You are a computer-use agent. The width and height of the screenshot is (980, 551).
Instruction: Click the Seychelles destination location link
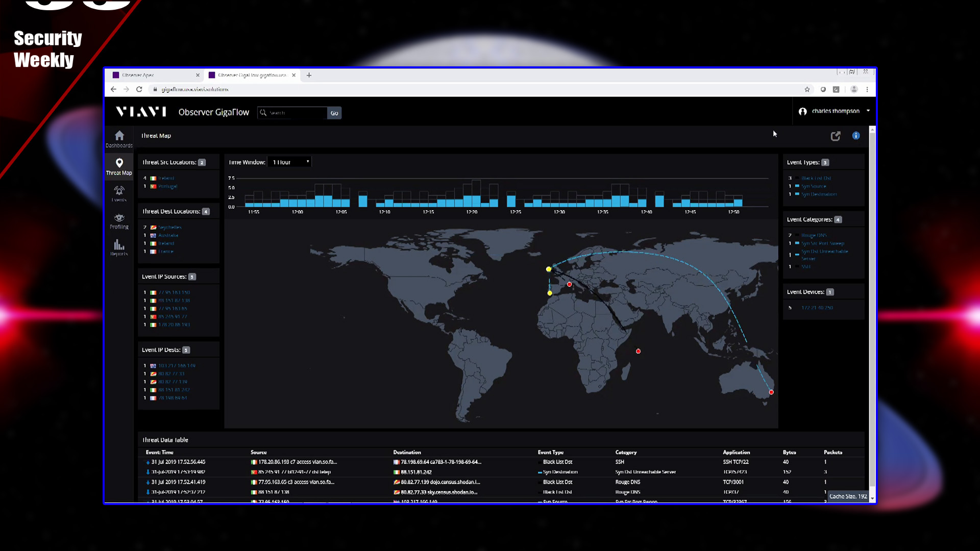click(170, 228)
